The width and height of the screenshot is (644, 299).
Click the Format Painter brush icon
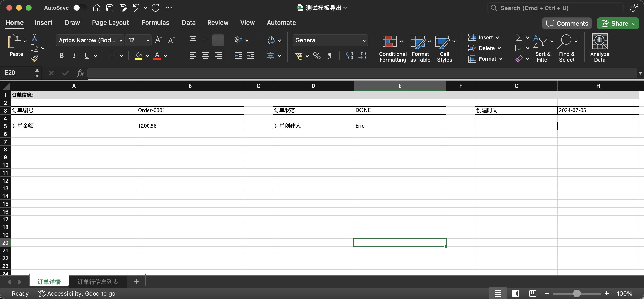35,58
